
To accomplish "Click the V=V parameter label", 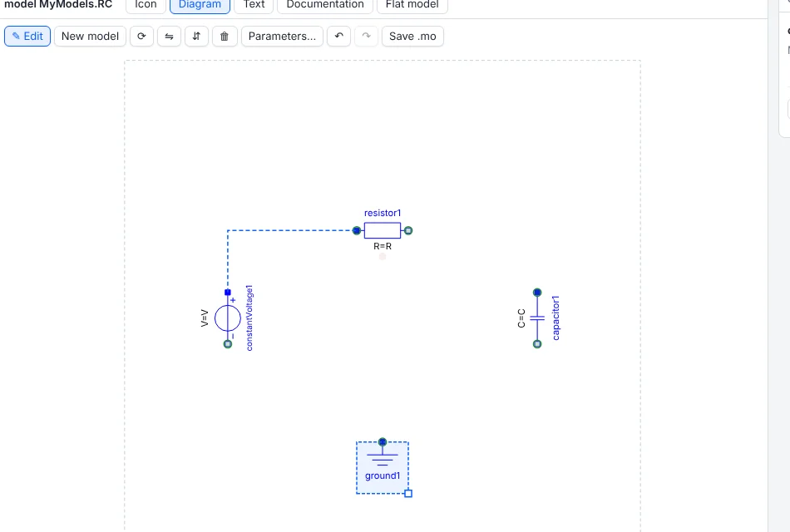I will coord(205,318).
